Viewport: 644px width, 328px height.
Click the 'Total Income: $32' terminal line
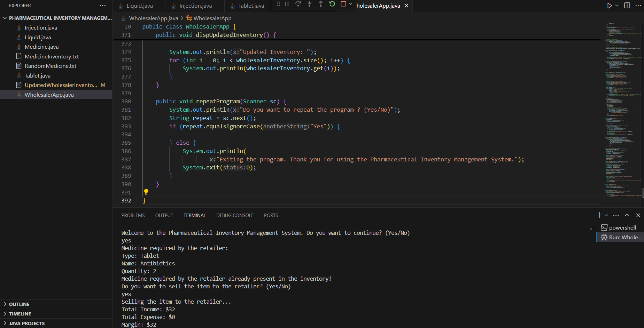click(148, 309)
